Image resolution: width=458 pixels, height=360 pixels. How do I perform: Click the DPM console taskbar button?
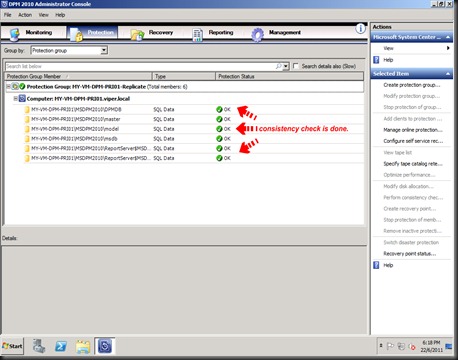click(x=105, y=346)
